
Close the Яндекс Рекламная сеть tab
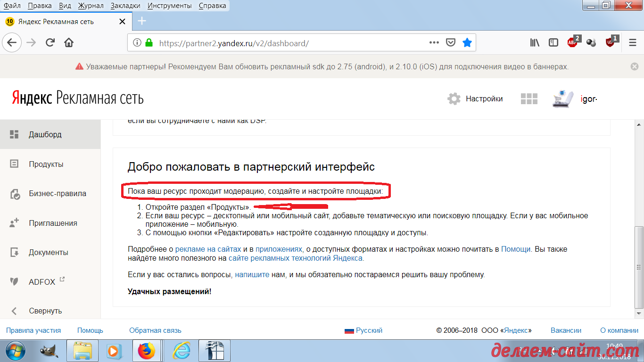(x=122, y=22)
